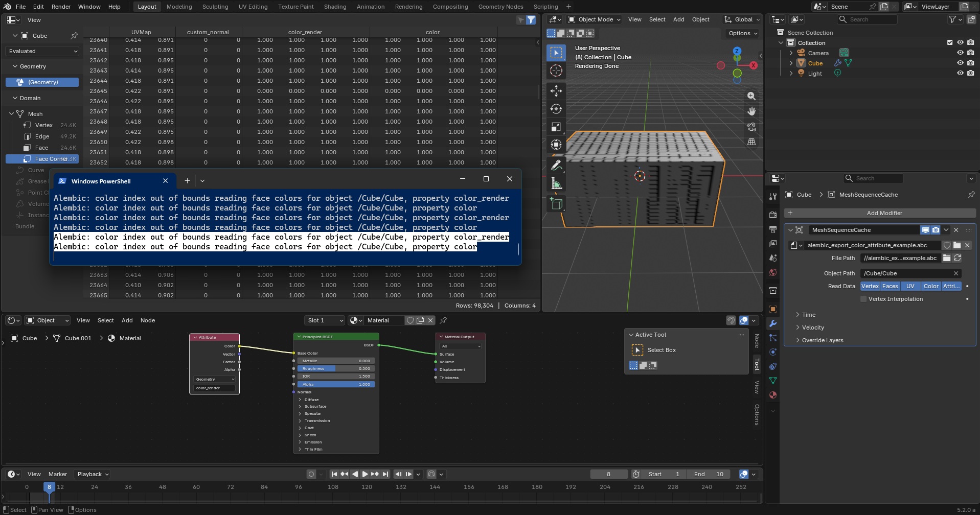Image resolution: width=980 pixels, height=515 pixels.
Task: Select the Rotate tool in viewport toolbar
Action: (556, 109)
